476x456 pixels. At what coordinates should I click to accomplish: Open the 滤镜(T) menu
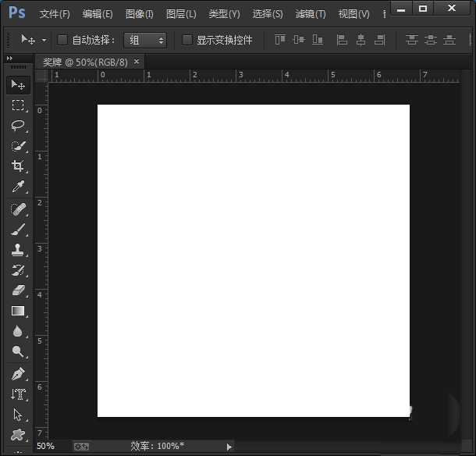pos(311,14)
